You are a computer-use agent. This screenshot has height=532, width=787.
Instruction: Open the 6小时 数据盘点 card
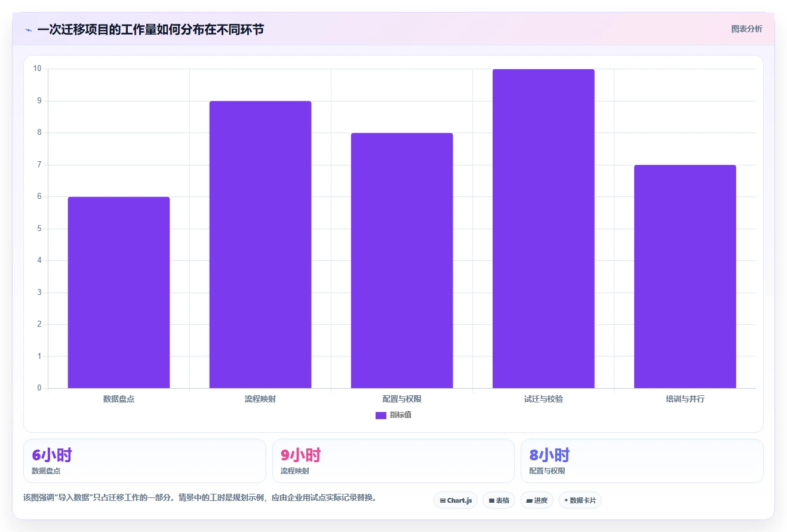tap(145, 461)
